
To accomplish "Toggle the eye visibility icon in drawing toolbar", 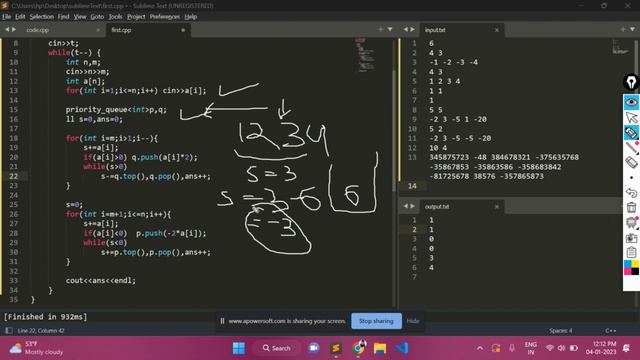I will click(x=631, y=102).
